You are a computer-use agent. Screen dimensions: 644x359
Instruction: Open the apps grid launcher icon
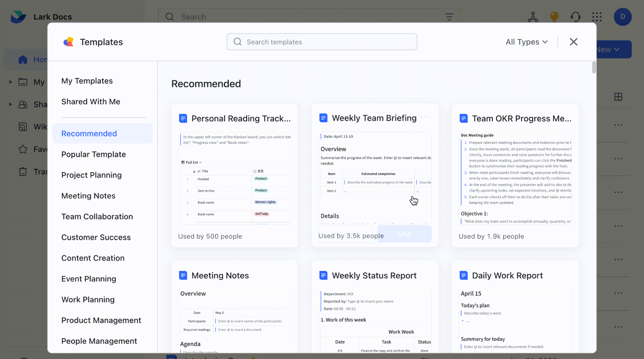pos(597,17)
